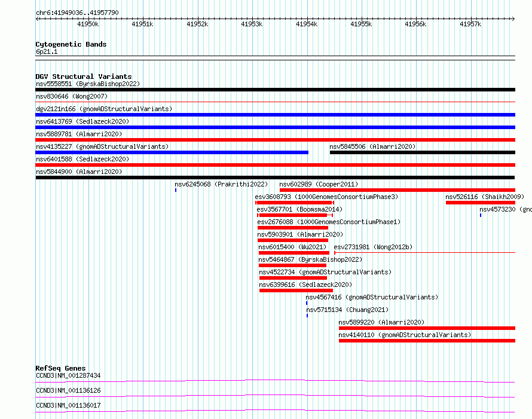Click nsv4522734 gnomADStructuralVariants label
The image size is (532, 419).
(x=325, y=272)
